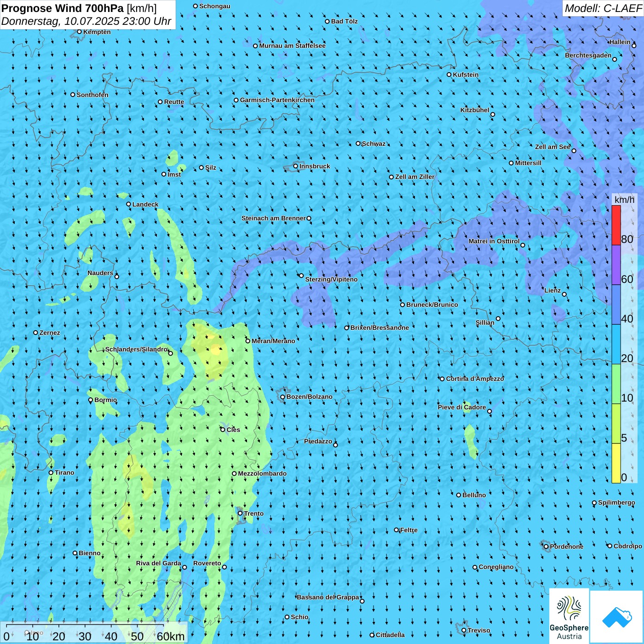This screenshot has height=644, width=644.
Task: Click the Nauders city marker
Action: point(117,276)
